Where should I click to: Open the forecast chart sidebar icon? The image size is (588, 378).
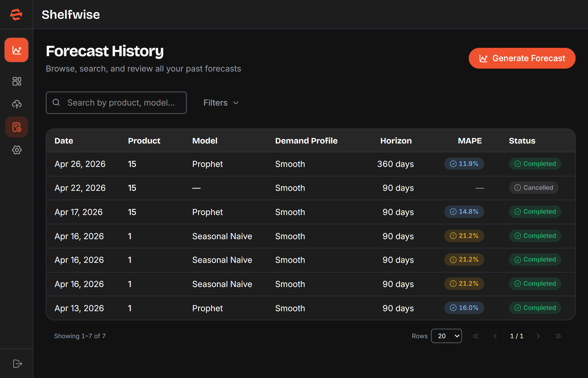[x=16, y=50]
